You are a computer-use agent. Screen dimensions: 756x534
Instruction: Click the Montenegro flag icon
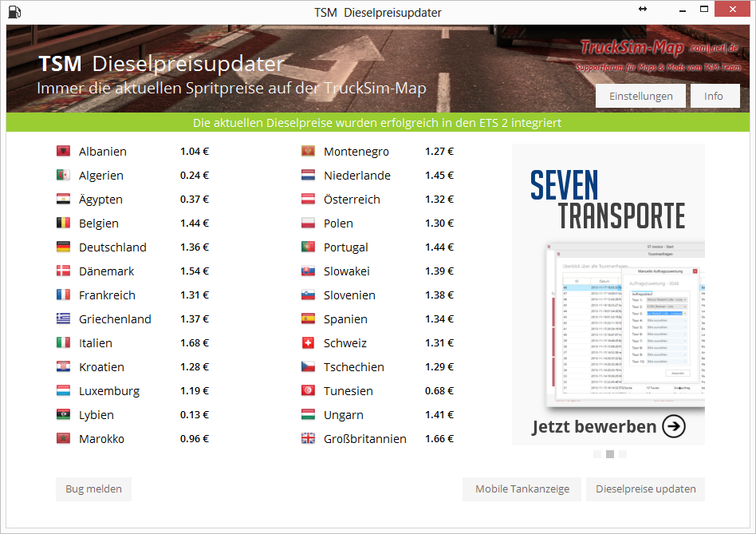point(308,151)
